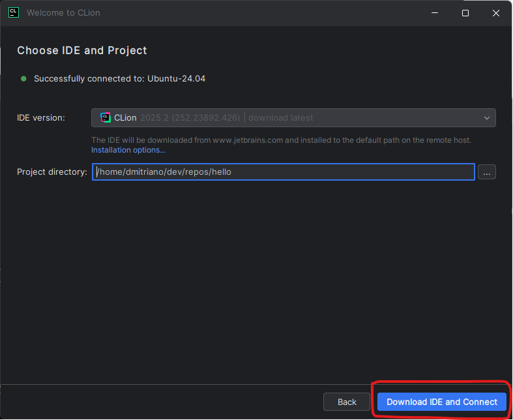Screen dimensions: 513x420
Task: Click the jetbrains.com download description text
Action: 281,140
